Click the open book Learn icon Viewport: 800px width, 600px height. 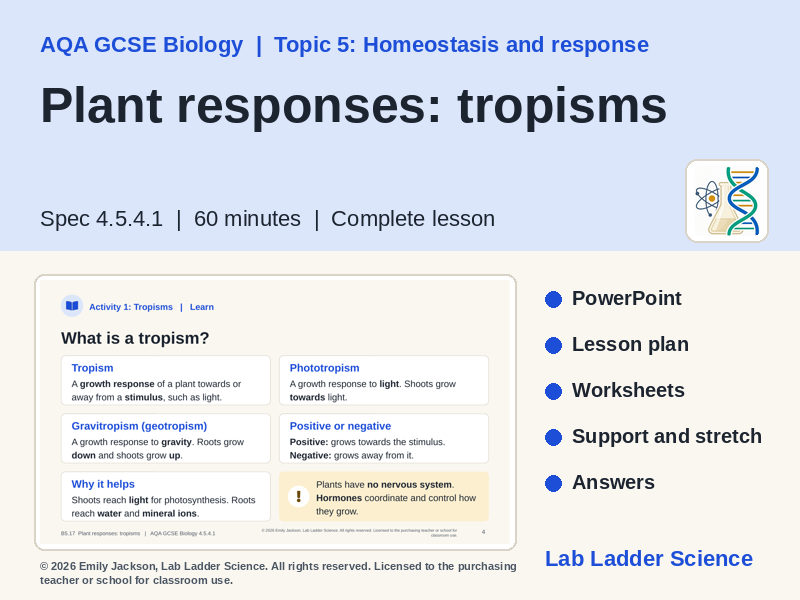coord(72,306)
